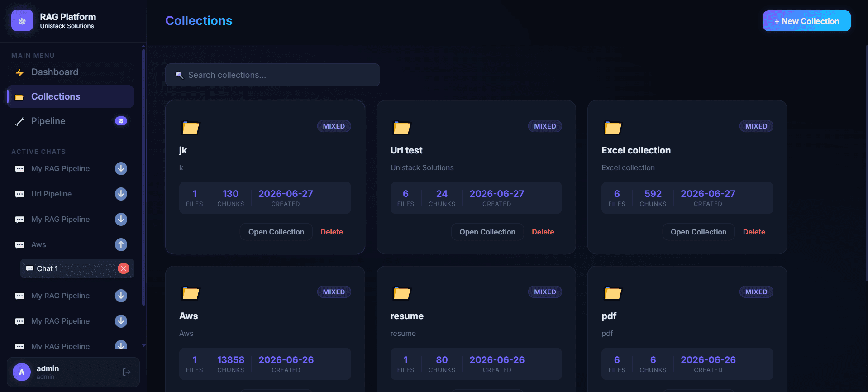The image size is (868, 392).
Task: Delete the Url test collection
Action: [x=543, y=232]
